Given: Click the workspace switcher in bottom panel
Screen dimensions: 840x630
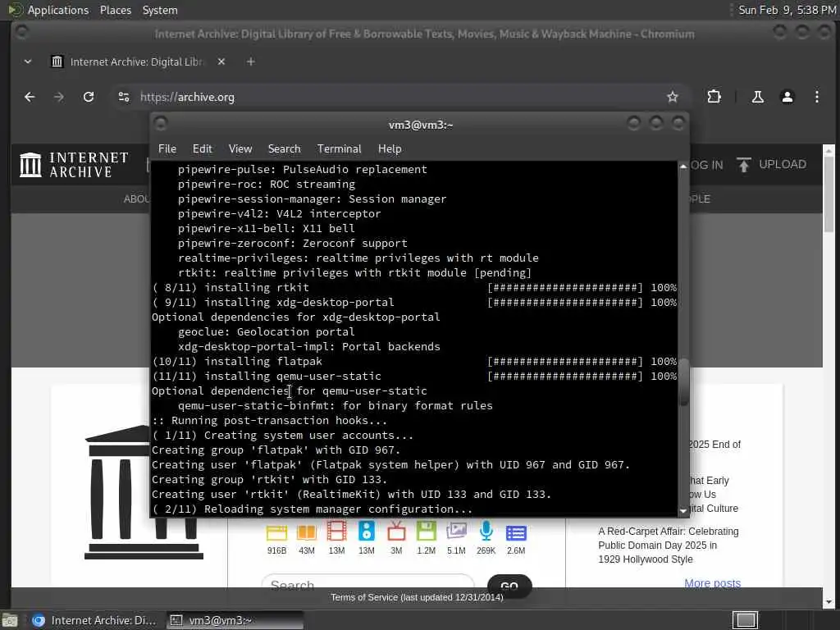Looking at the screenshot, I should point(745,620).
